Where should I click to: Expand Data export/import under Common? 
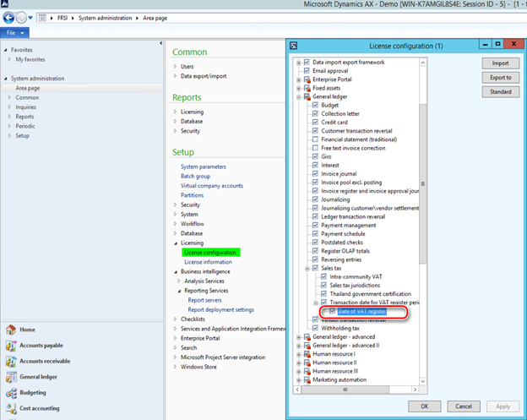coord(175,76)
